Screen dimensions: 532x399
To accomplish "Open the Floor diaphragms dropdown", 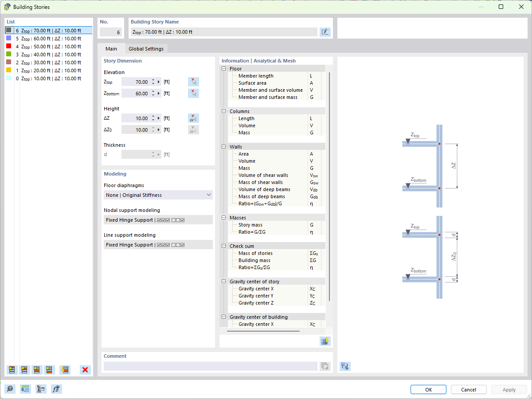I will pyautogui.click(x=158, y=195).
